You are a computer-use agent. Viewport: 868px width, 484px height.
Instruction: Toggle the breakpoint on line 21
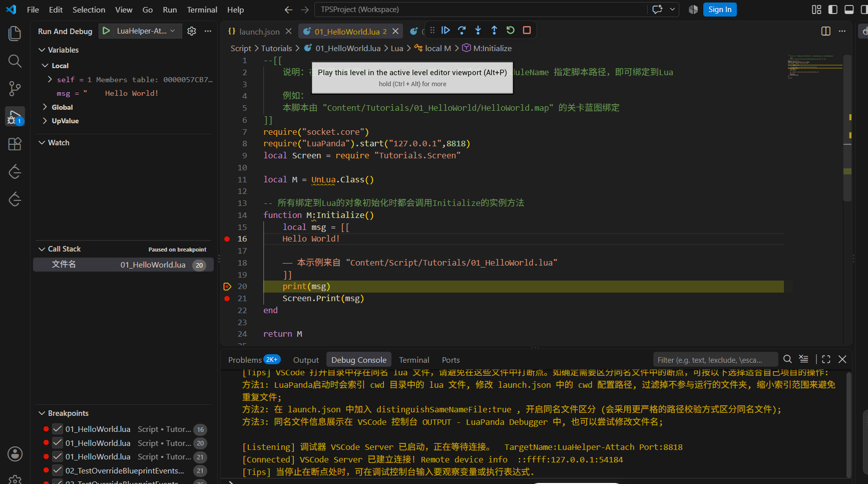click(227, 299)
